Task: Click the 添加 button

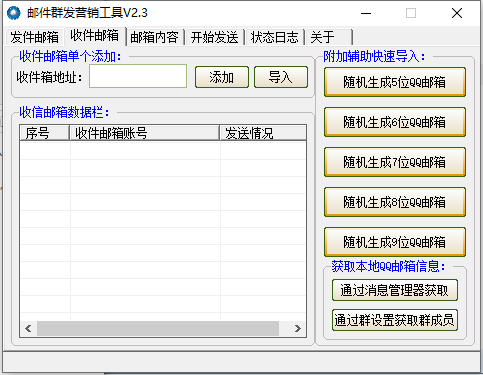Action: click(x=222, y=77)
